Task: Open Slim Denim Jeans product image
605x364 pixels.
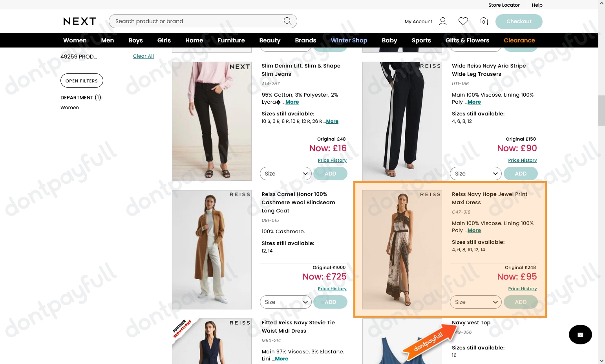Action: 212,121
